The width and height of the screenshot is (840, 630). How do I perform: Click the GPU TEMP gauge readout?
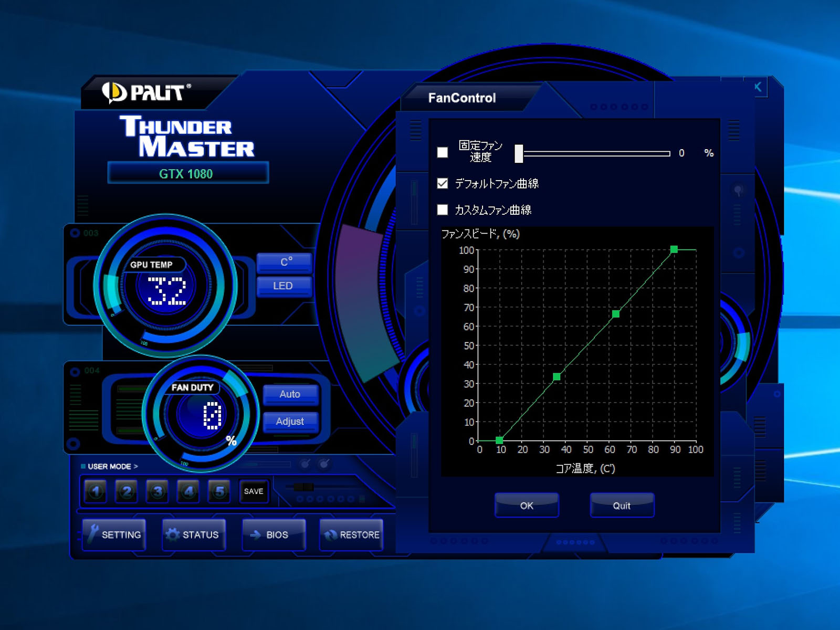pyautogui.click(x=167, y=290)
